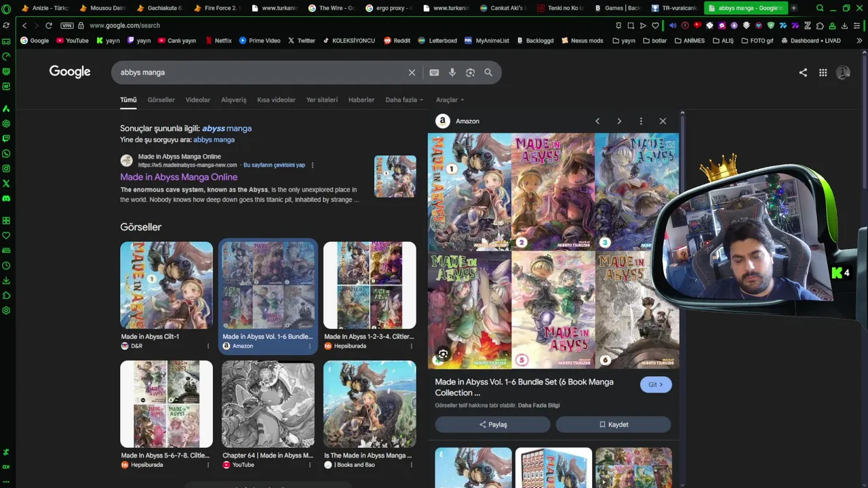Screen dimensions: 868x488
Task: Open the botlar bookmark folder
Action: point(654,41)
